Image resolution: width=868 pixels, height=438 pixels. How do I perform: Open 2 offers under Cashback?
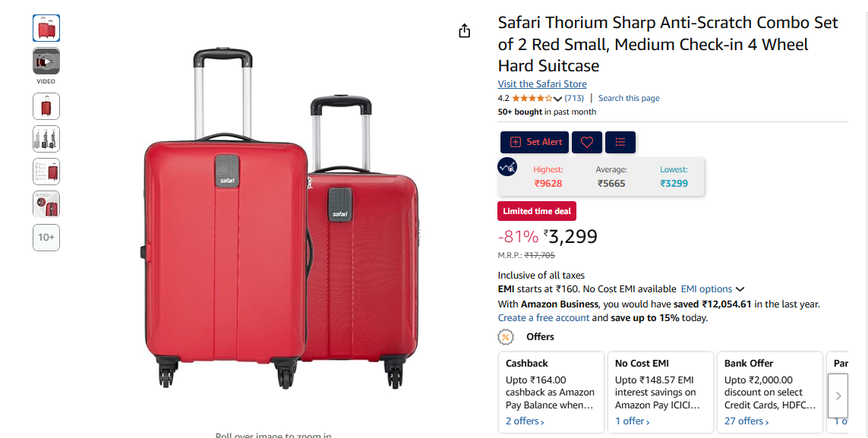point(524,421)
